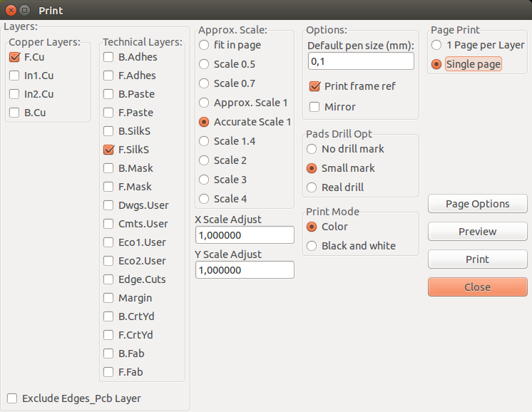532x412 pixels.
Task: Check the Edge.Cuts layer box
Action: tap(109, 279)
